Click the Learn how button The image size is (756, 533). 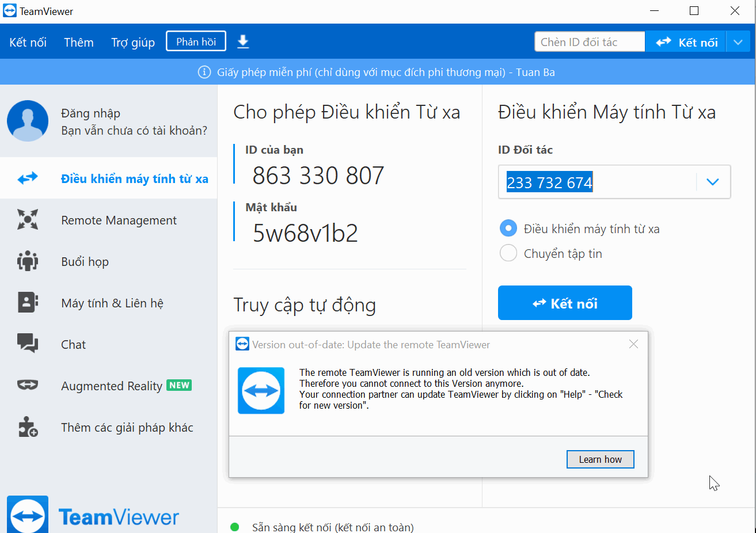[x=600, y=459]
